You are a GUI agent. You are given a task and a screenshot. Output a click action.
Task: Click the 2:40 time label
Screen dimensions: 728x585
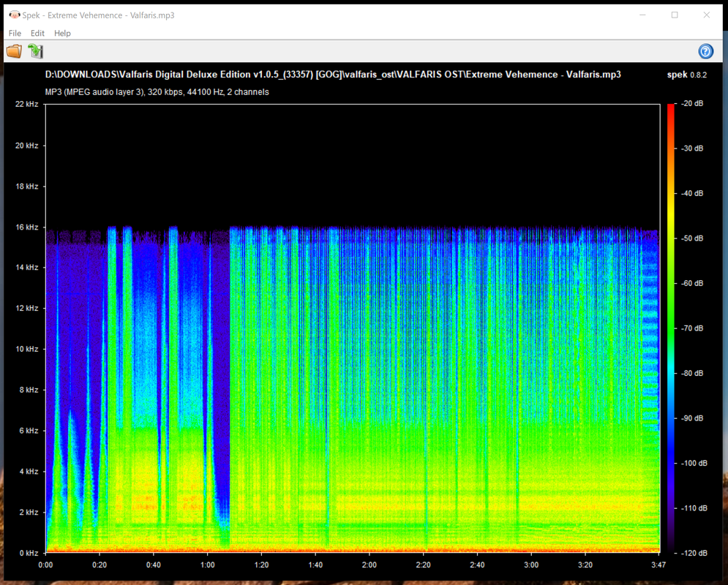[477, 565]
